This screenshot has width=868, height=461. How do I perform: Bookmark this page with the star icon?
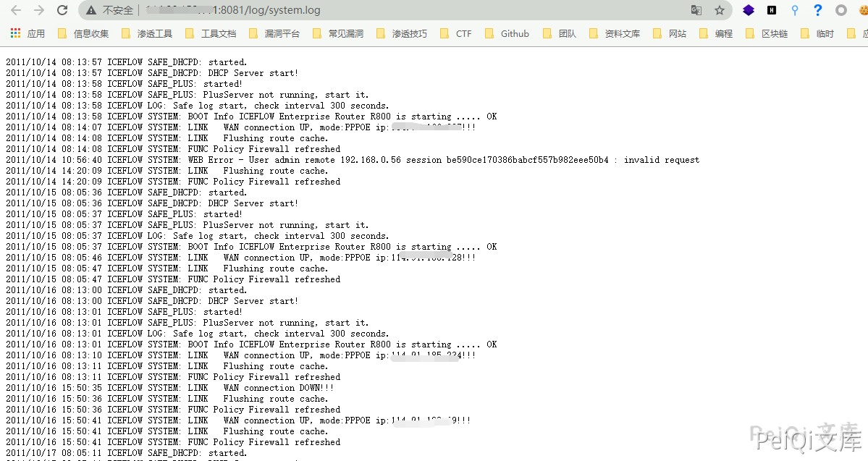coord(719,10)
